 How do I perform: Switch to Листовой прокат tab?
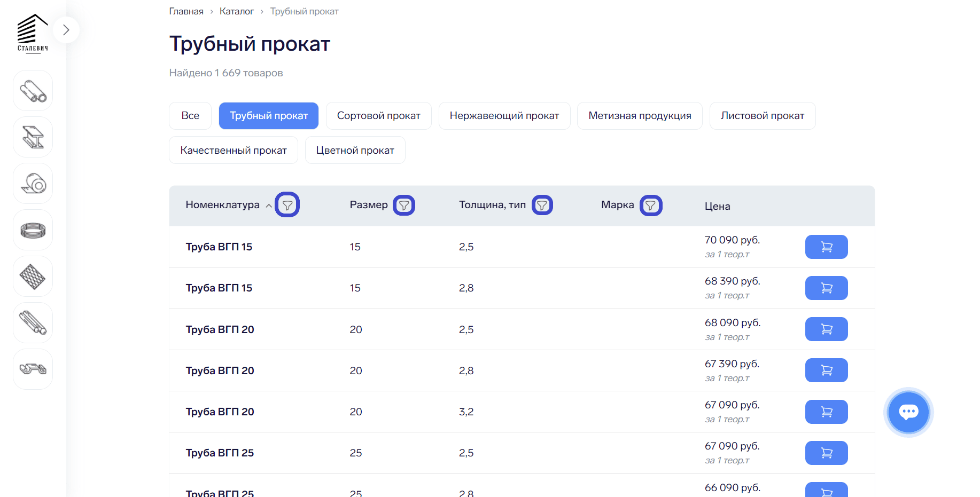(763, 116)
